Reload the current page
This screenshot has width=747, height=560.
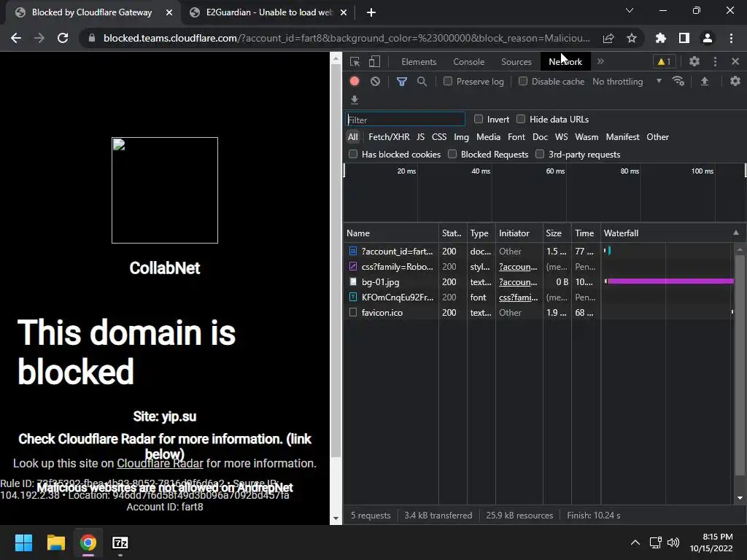(63, 38)
